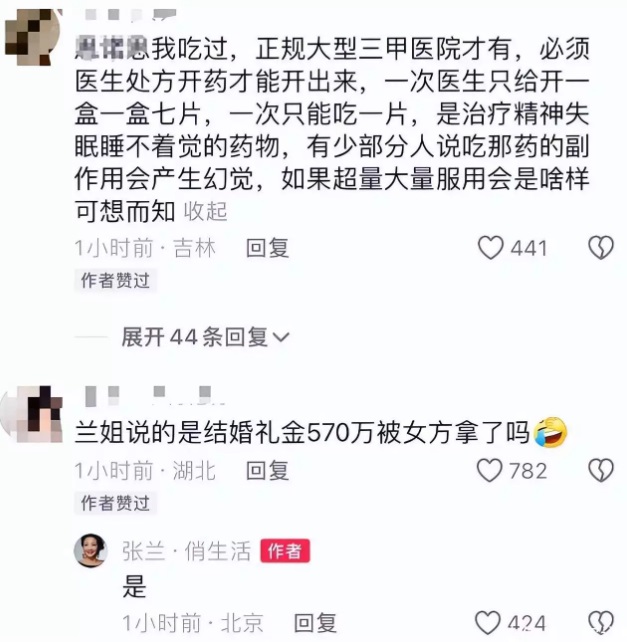Tap the 作者赞过 tag under the Jilin comment
This screenshot has width=627, height=642.
click(115, 281)
